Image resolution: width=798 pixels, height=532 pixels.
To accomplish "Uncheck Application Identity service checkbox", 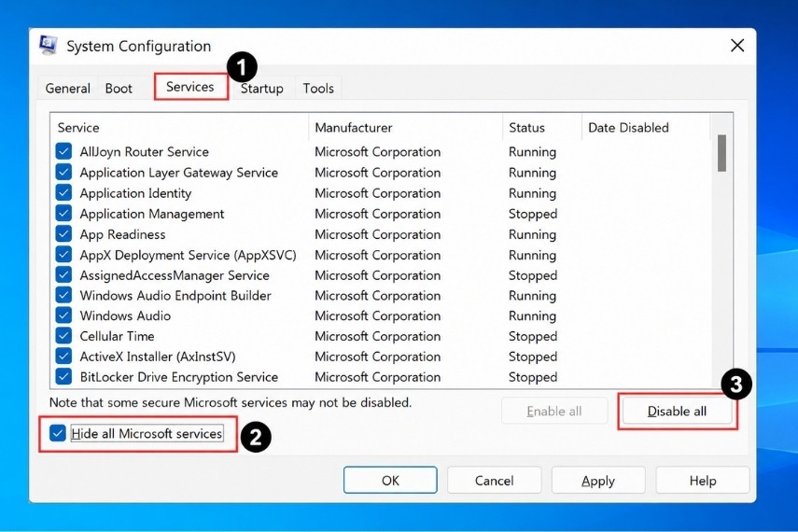I will pyautogui.click(x=63, y=192).
